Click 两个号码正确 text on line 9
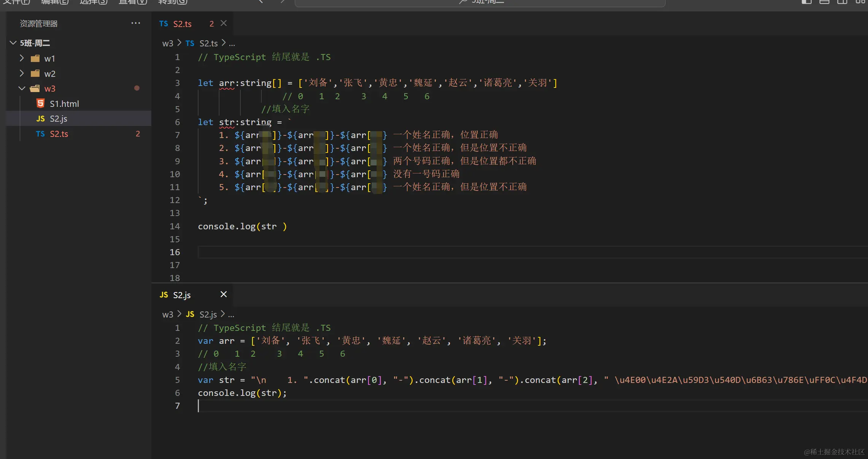 click(x=421, y=161)
